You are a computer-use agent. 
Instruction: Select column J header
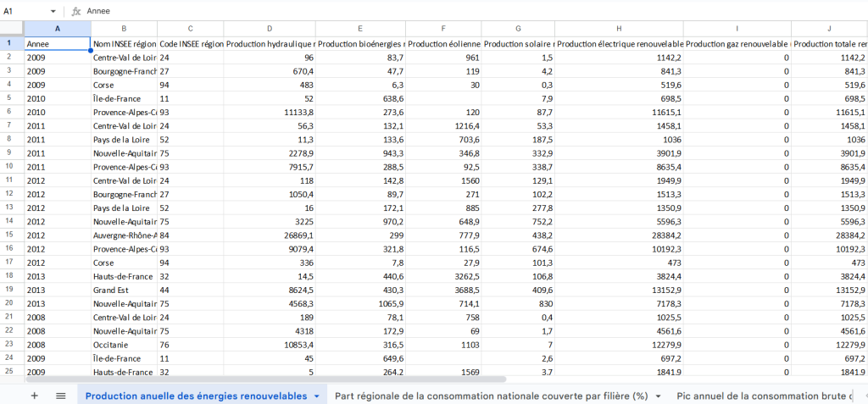coord(830,28)
